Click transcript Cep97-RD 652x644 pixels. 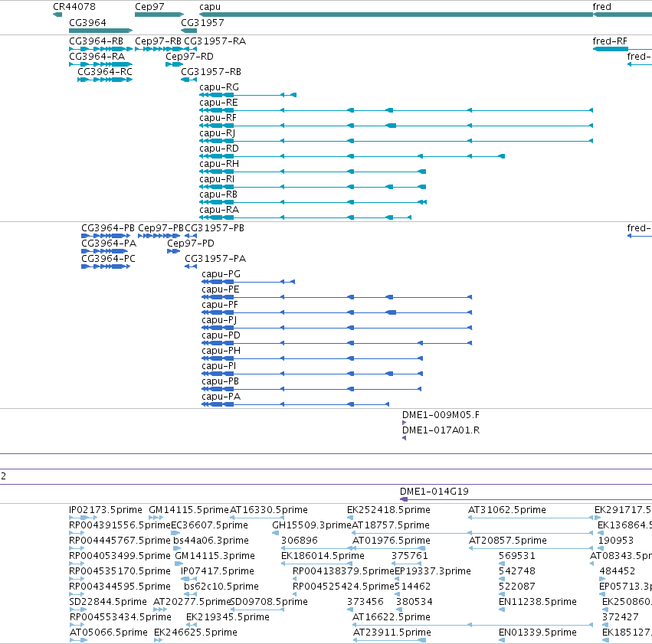[174, 64]
